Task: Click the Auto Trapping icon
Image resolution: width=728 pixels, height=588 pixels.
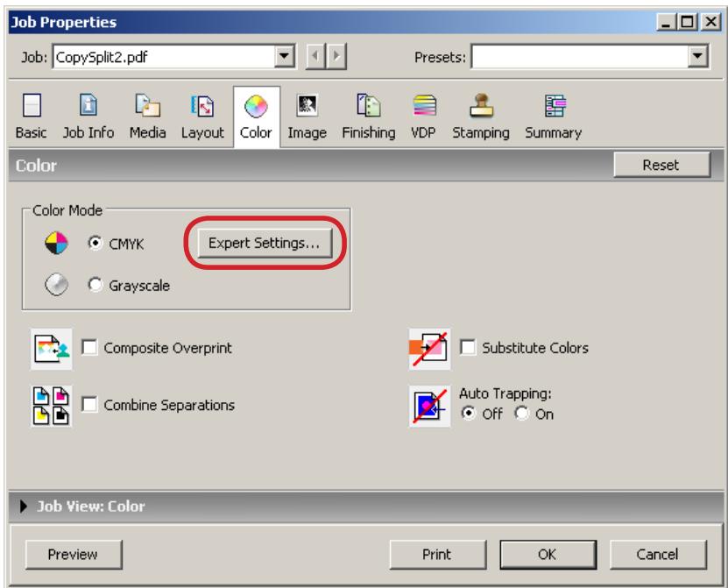Action: tap(429, 407)
